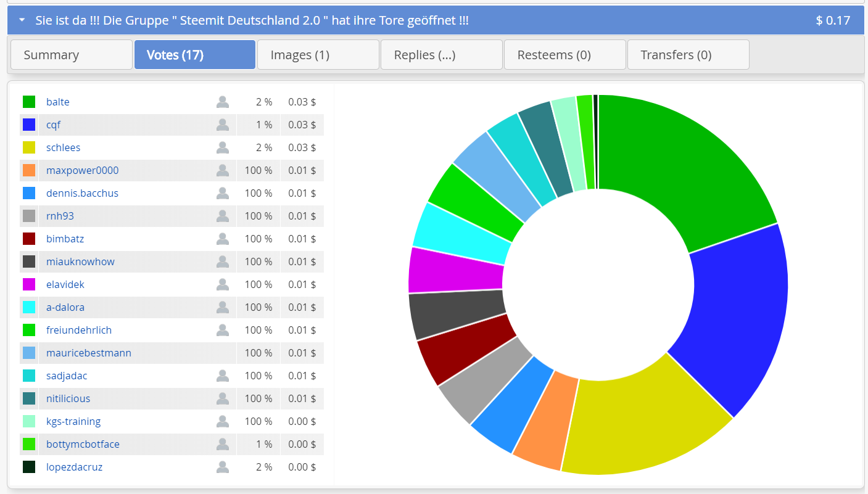Viewport: 868px width, 494px height.
Task: Click the user icon beside nitilicious
Action: coord(223,398)
